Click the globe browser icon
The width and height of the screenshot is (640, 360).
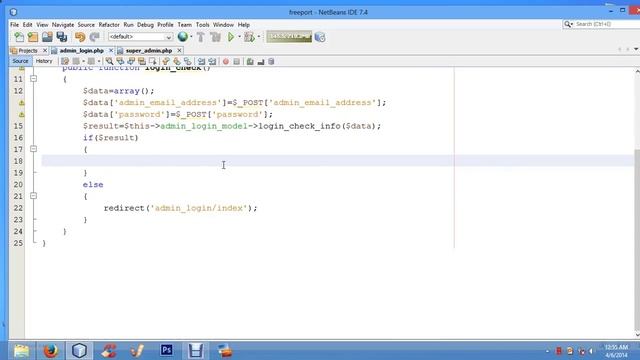point(182,37)
